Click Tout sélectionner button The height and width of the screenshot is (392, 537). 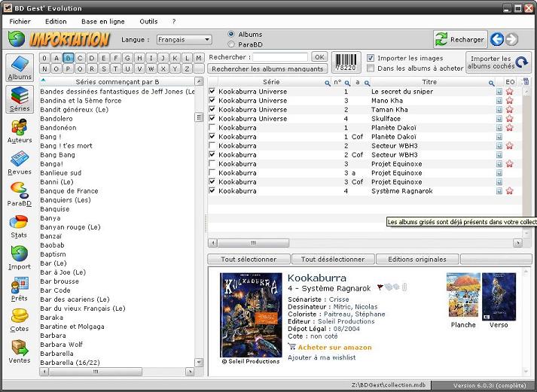(x=249, y=260)
